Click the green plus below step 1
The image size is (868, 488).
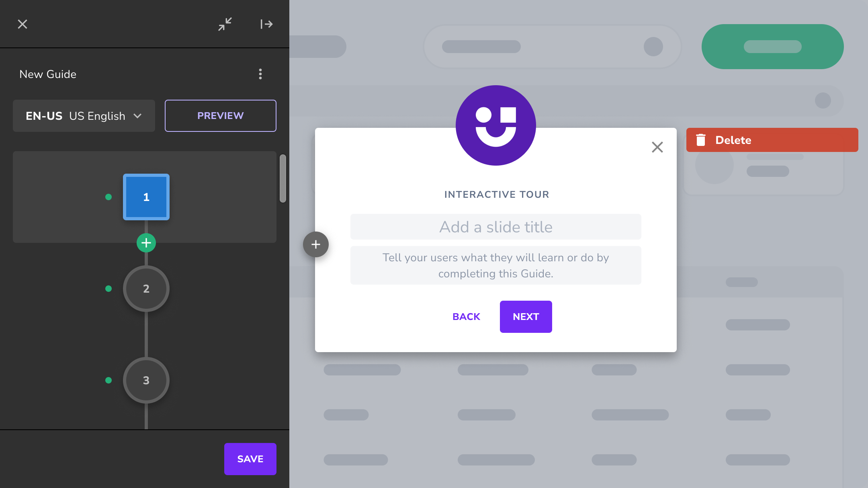tap(146, 243)
